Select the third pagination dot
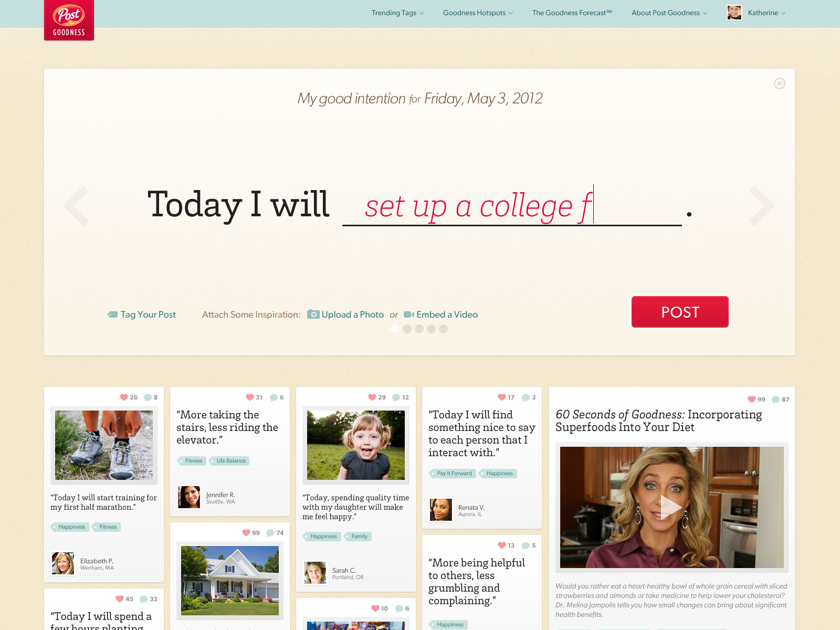This screenshot has height=630, width=840. click(x=419, y=329)
